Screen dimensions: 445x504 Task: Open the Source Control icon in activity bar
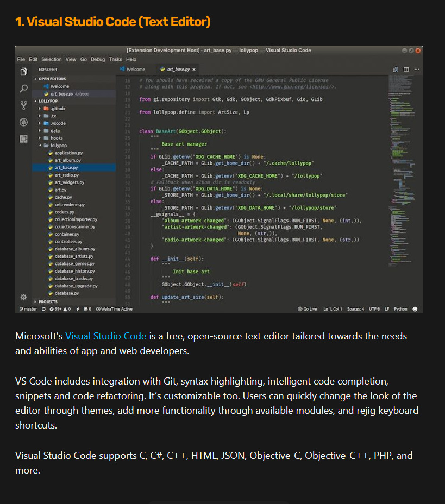tap(23, 105)
